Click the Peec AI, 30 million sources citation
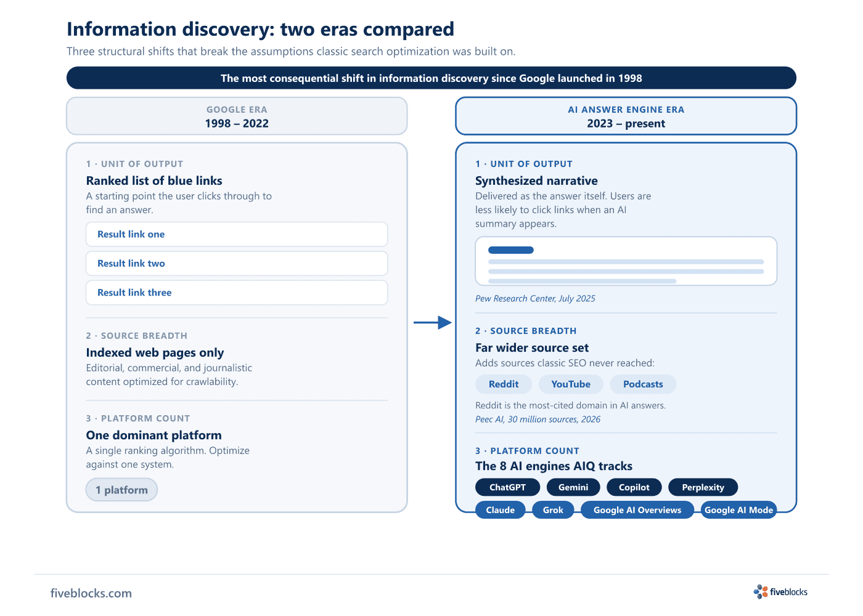This screenshot has height=616, width=863. click(x=538, y=419)
